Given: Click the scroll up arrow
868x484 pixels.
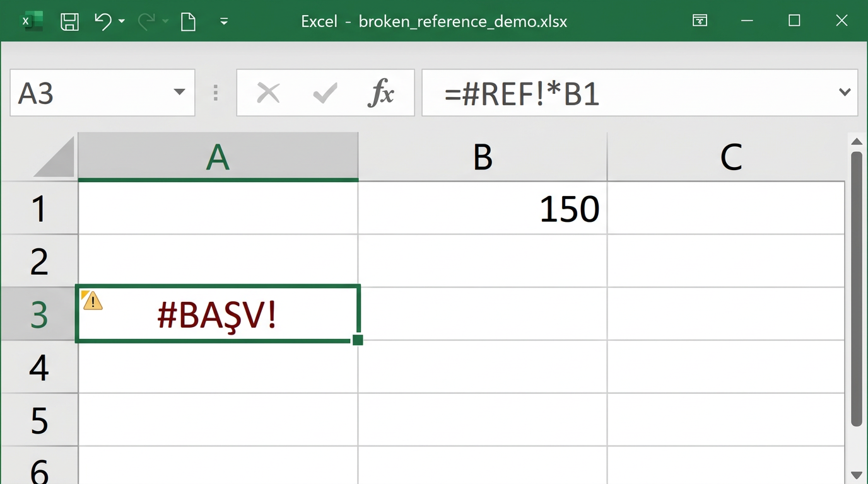Looking at the screenshot, I should coord(856,141).
